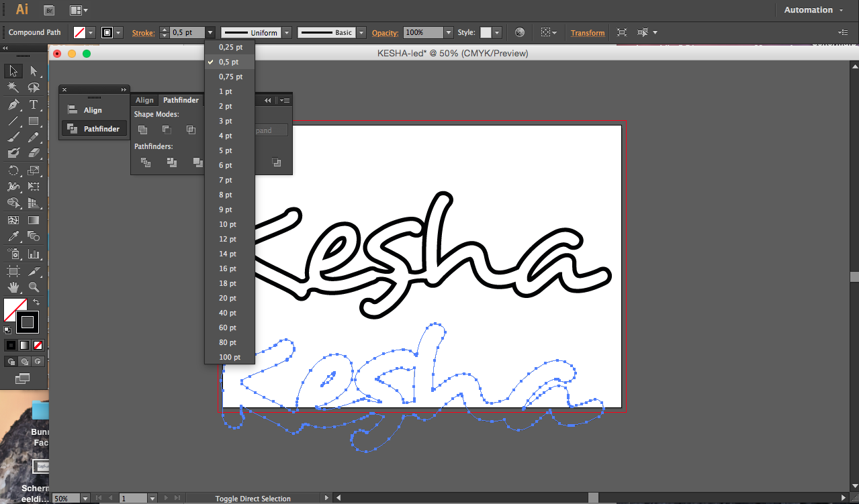The width and height of the screenshot is (859, 504).
Task: Click Divide pathfinder icon
Action: 146,162
